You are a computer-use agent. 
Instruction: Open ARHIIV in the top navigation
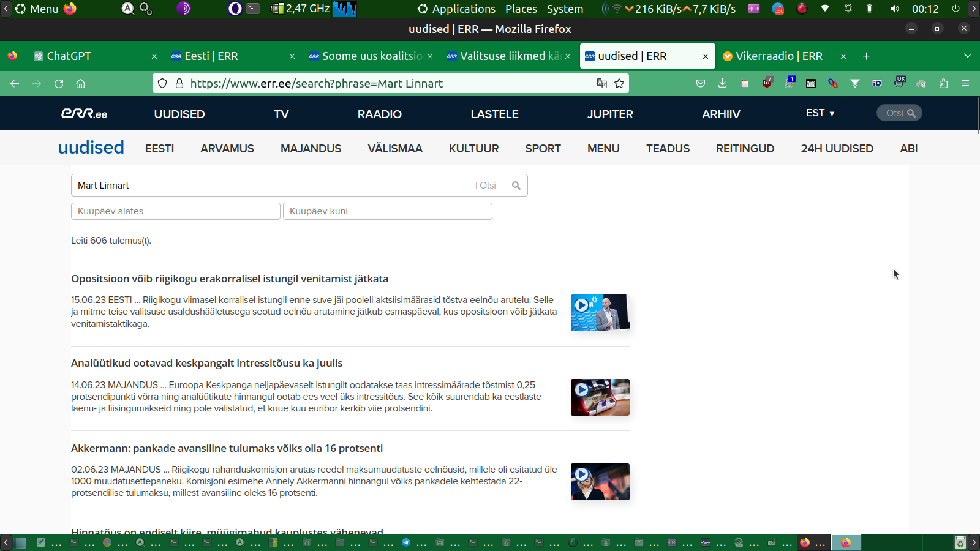point(721,114)
